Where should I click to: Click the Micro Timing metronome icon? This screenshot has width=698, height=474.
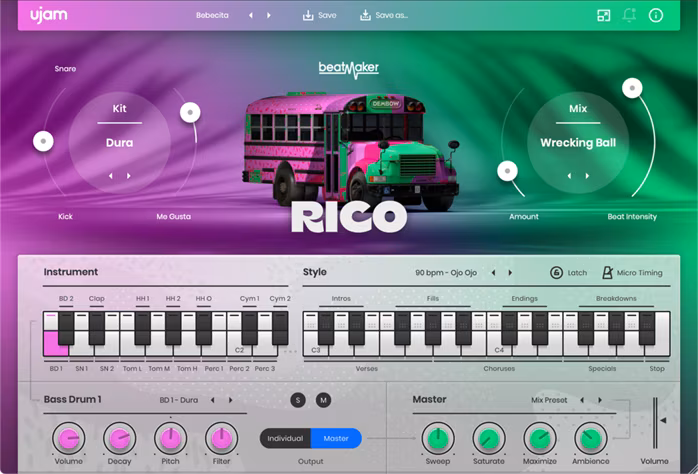(607, 272)
